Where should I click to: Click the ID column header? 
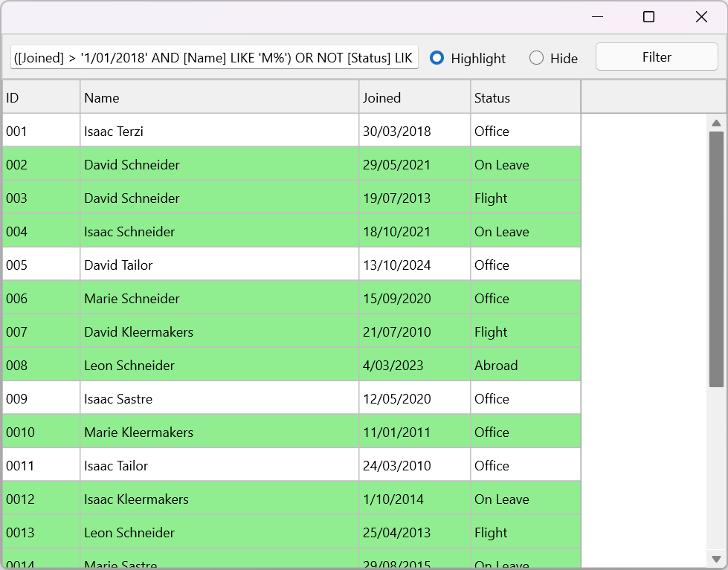click(x=41, y=97)
